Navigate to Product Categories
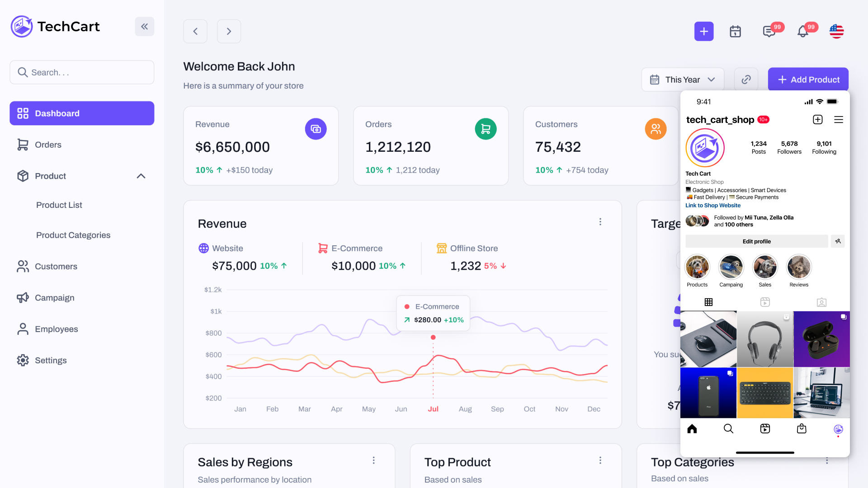 (x=73, y=235)
